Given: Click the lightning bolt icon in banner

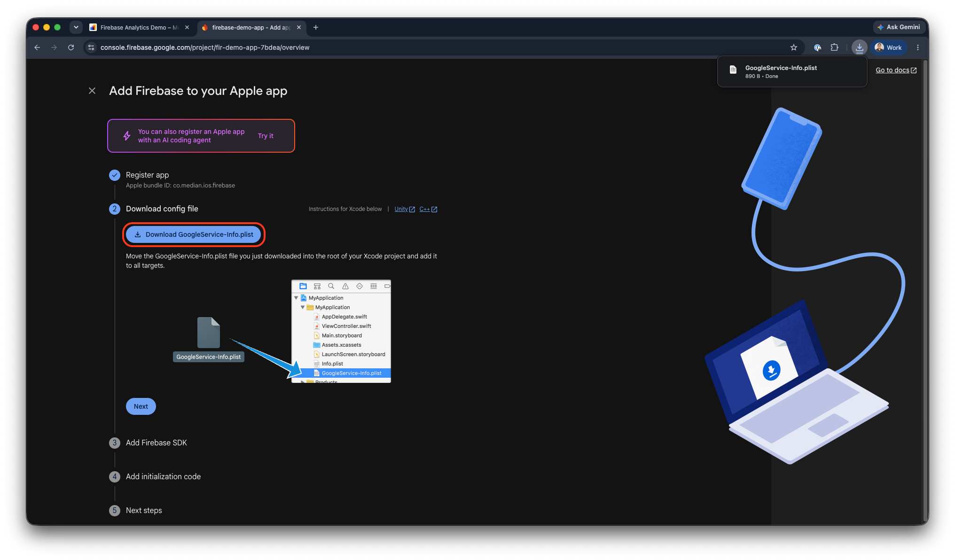Looking at the screenshot, I should point(127,136).
